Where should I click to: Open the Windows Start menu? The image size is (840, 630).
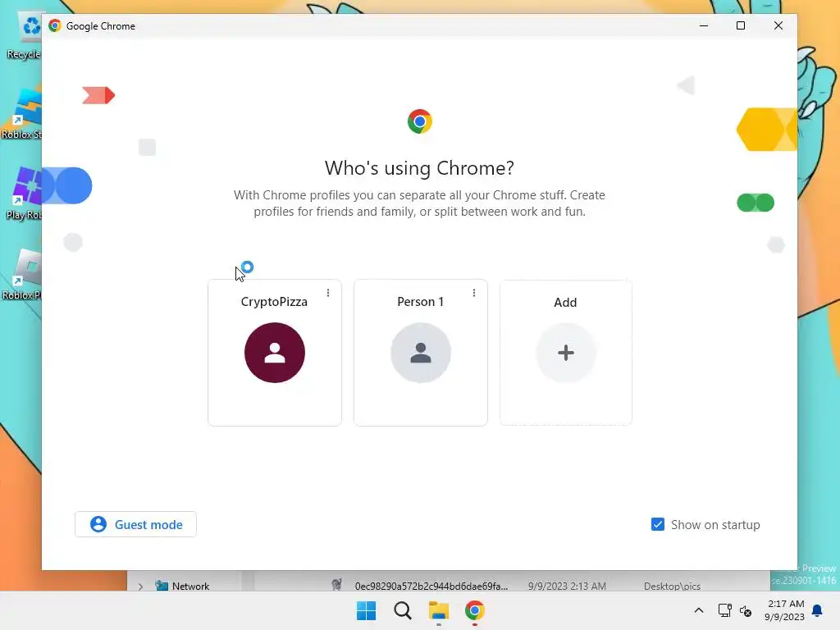[x=367, y=610]
